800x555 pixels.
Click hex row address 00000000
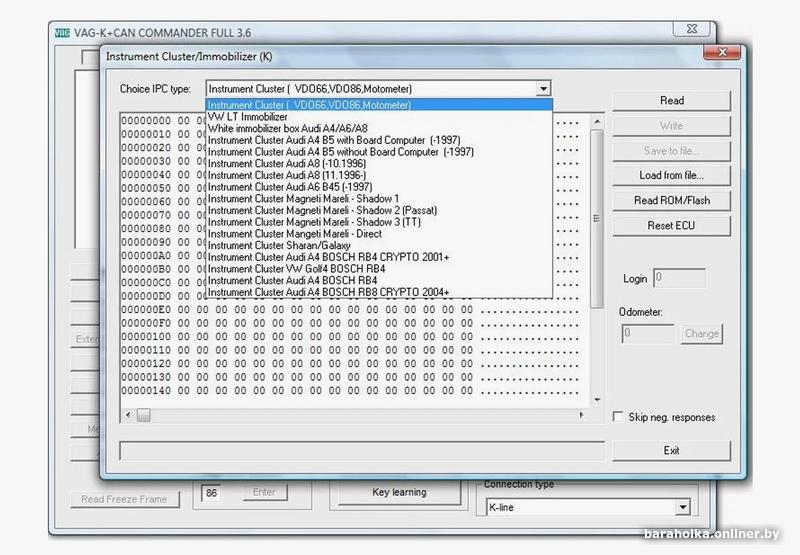point(146,121)
